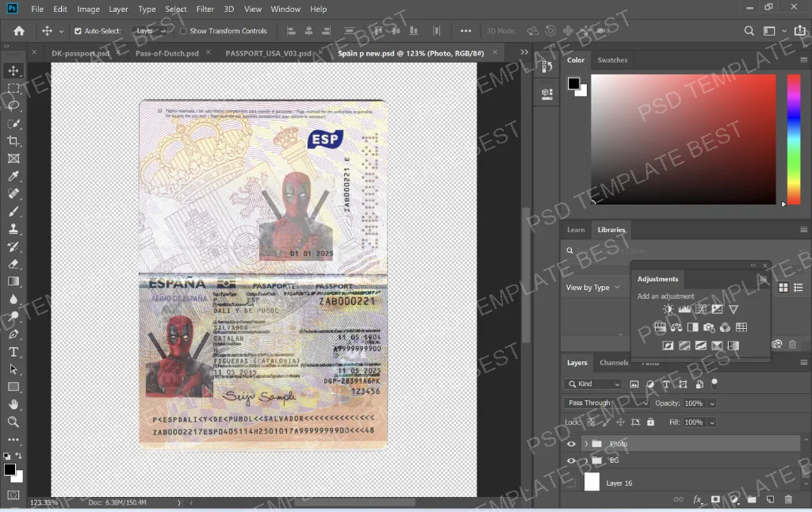Select the Zoom tool in the toolbar

[13, 422]
